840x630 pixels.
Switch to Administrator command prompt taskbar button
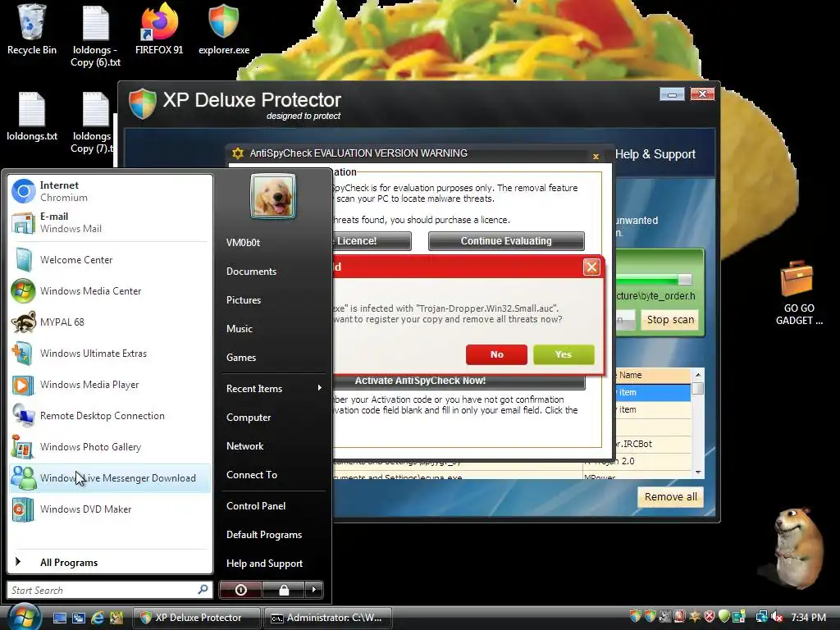[x=328, y=618]
